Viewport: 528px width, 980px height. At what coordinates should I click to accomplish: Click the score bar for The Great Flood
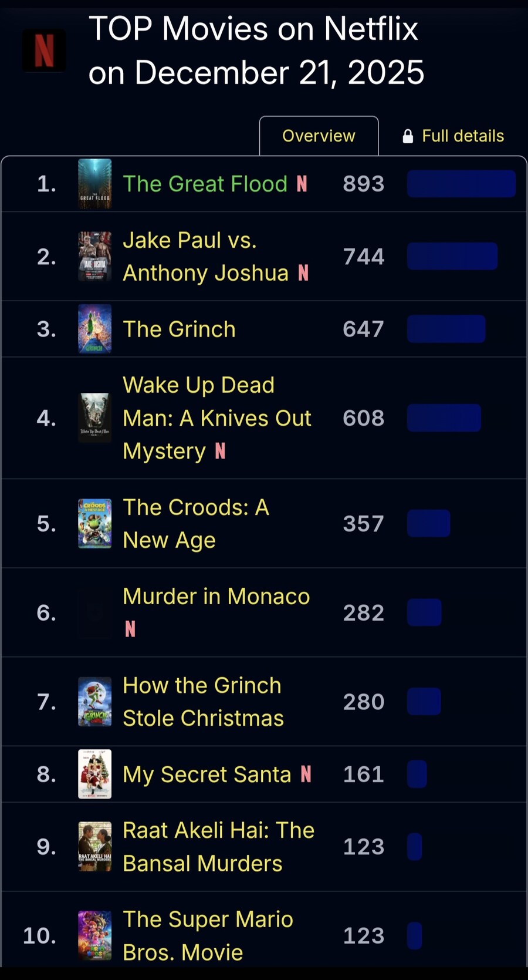tap(461, 184)
